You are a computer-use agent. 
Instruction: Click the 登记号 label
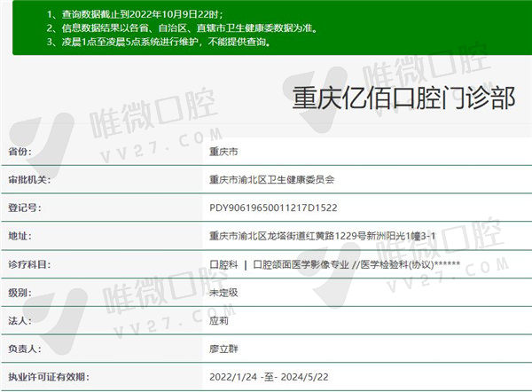(25, 208)
